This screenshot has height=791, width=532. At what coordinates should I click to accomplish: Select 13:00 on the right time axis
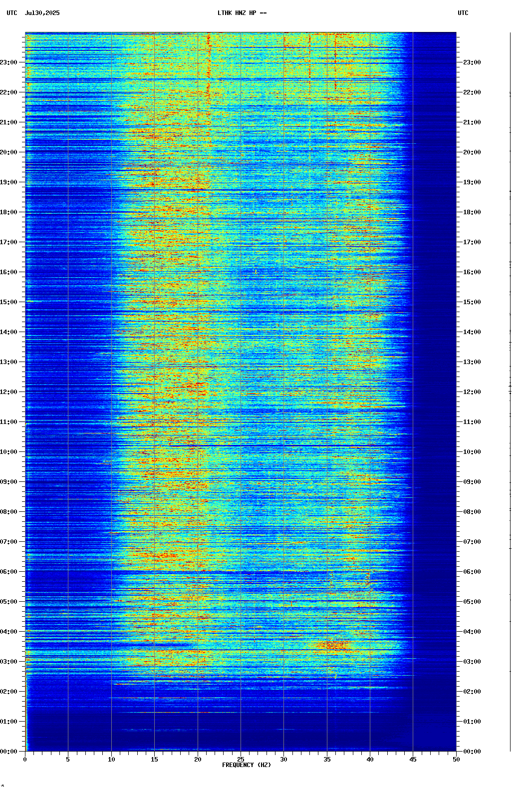pyautogui.click(x=472, y=362)
